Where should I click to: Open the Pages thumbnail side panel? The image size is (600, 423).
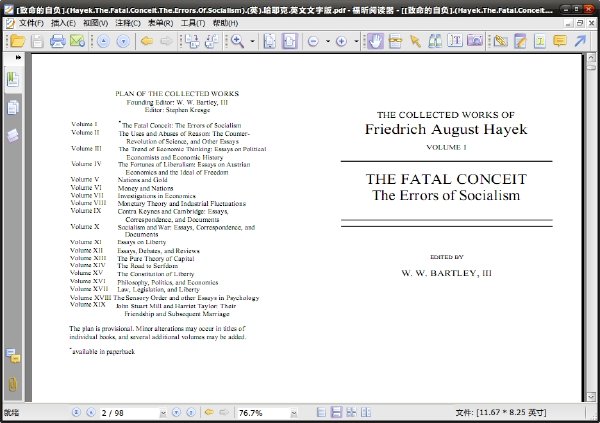[x=13, y=108]
